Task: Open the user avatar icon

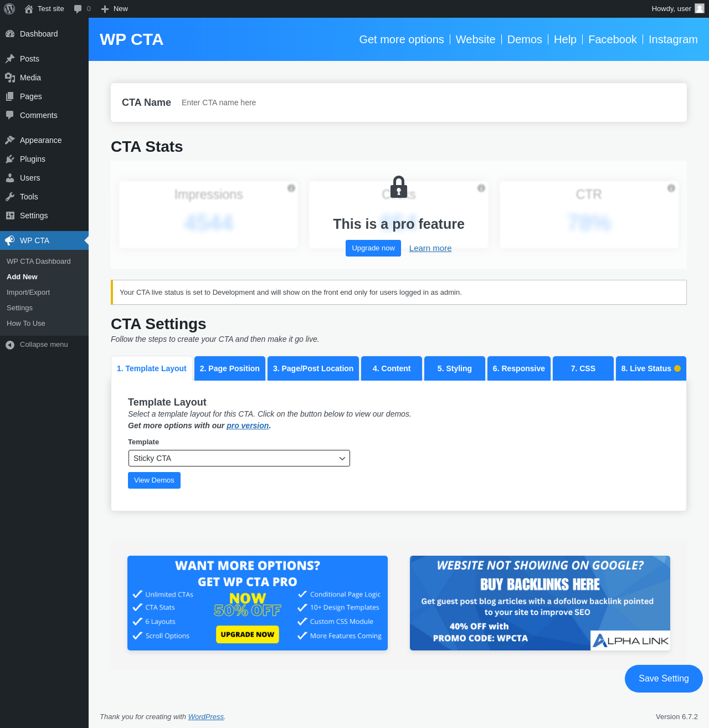Action: pyautogui.click(x=700, y=8)
